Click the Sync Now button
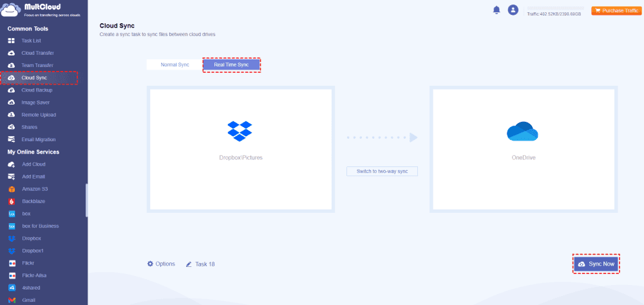The image size is (644, 305). coord(596,264)
